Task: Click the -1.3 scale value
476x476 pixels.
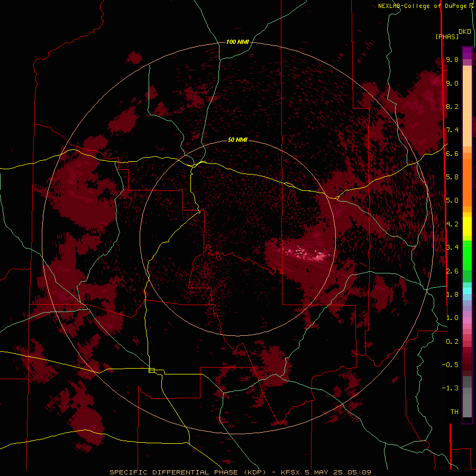Action: 450,388
